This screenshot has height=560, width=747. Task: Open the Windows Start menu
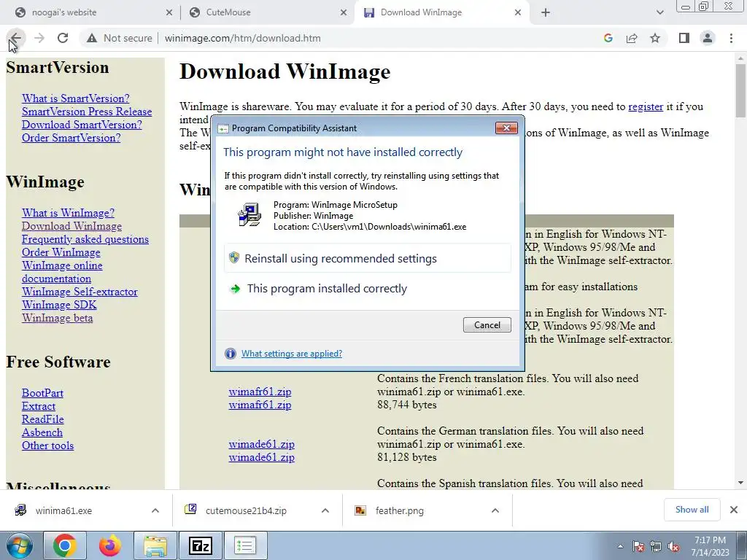(x=20, y=545)
